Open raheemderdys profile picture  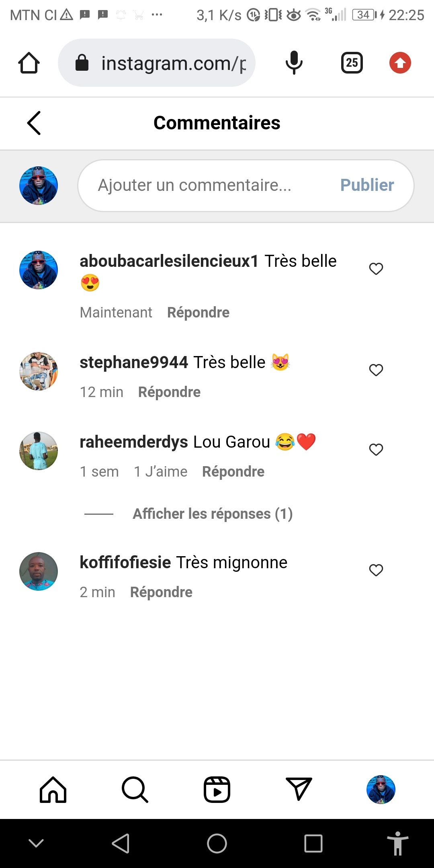[39, 451]
